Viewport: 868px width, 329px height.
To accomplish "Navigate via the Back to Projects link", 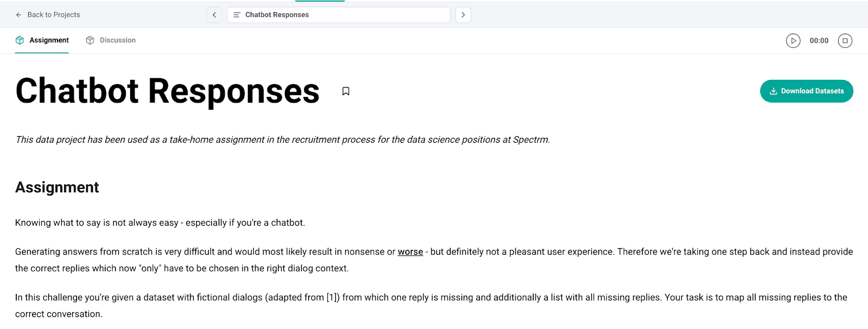I will click(53, 15).
